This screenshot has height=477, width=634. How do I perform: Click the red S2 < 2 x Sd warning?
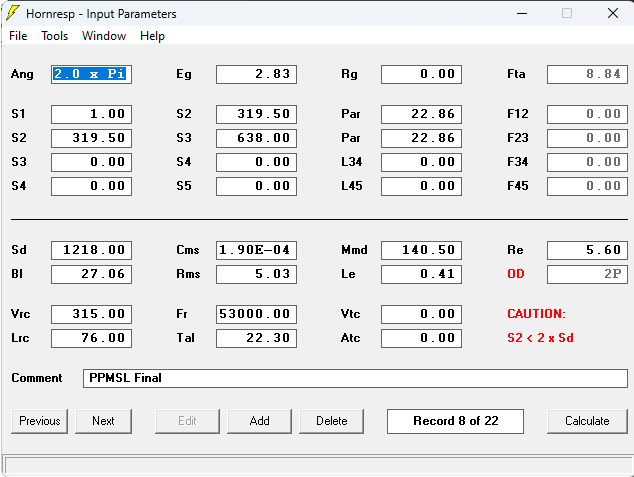click(x=540, y=338)
